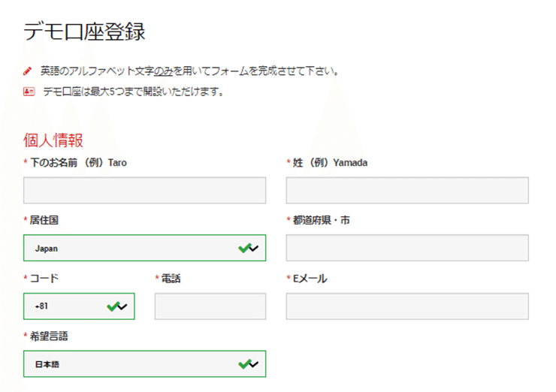The width and height of the screenshot is (556, 392).
Task: Click the 居住国 field label
Action: pos(44,220)
